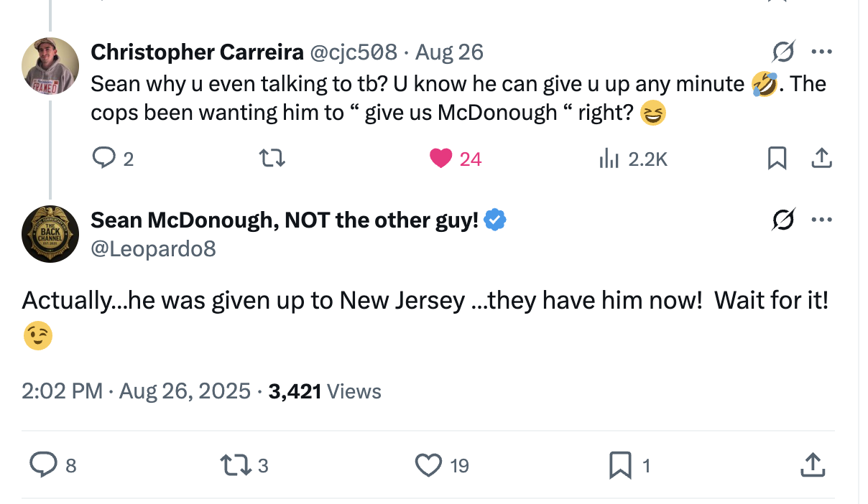Open more options on Sean McDonough's tweet

pyautogui.click(x=821, y=220)
